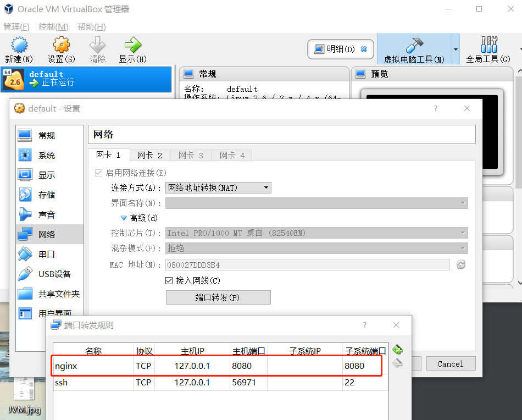Toggle Enable Network Adapter (启用网络连接) checkbox
Image resolution: width=522 pixels, height=420 pixels.
pyautogui.click(x=98, y=173)
